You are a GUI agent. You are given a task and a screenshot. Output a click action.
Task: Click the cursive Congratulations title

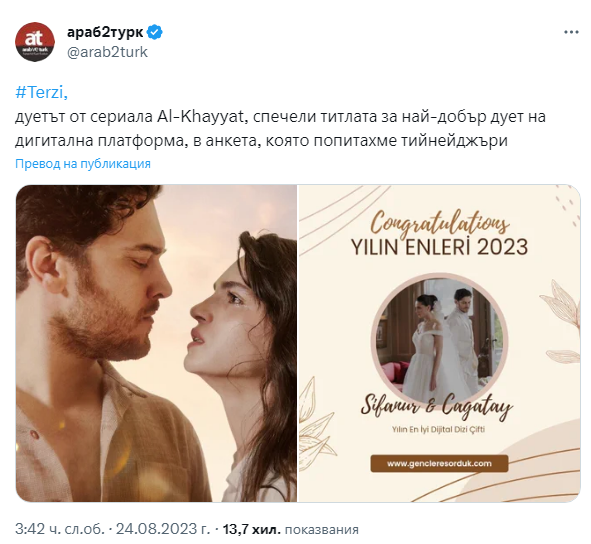pos(439,223)
